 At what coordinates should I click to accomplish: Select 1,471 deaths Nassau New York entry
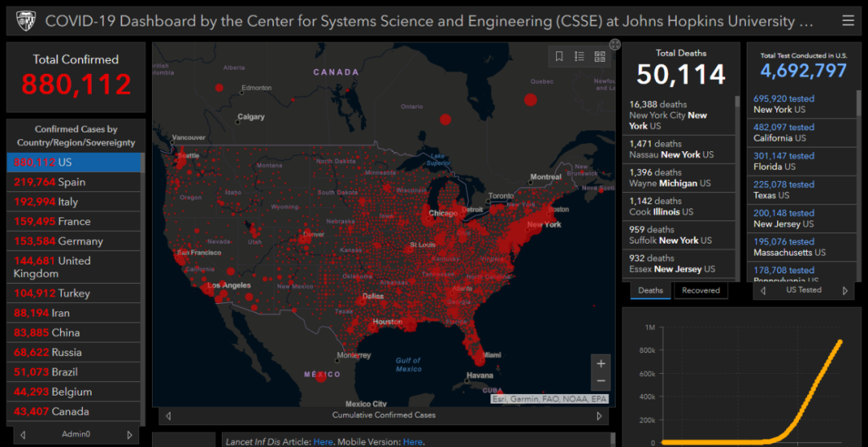678,149
